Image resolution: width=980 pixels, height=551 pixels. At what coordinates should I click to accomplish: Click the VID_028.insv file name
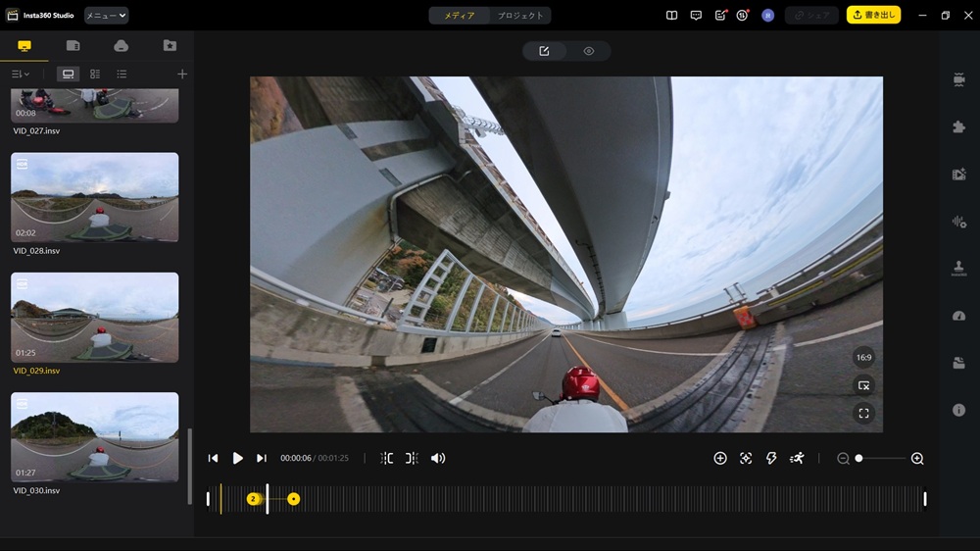36,251
